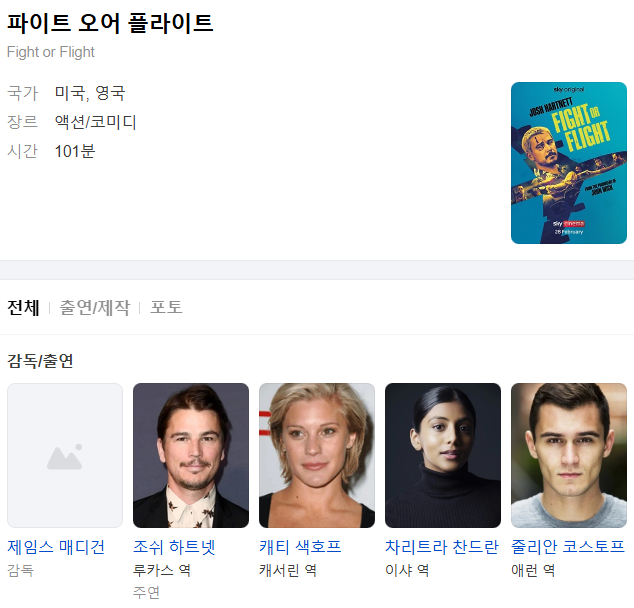The image size is (634, 608).
Task: Click the 미국, 영국 country value
Action: 90,93
